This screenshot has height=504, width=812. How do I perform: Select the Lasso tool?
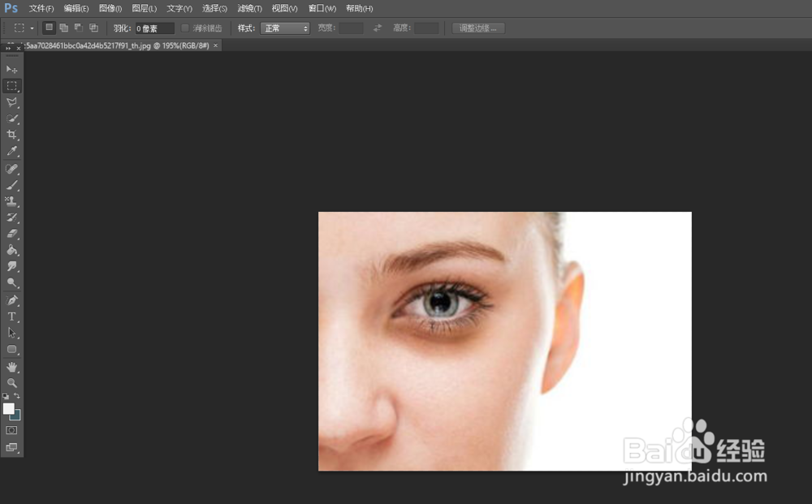(x=11, y=102)
